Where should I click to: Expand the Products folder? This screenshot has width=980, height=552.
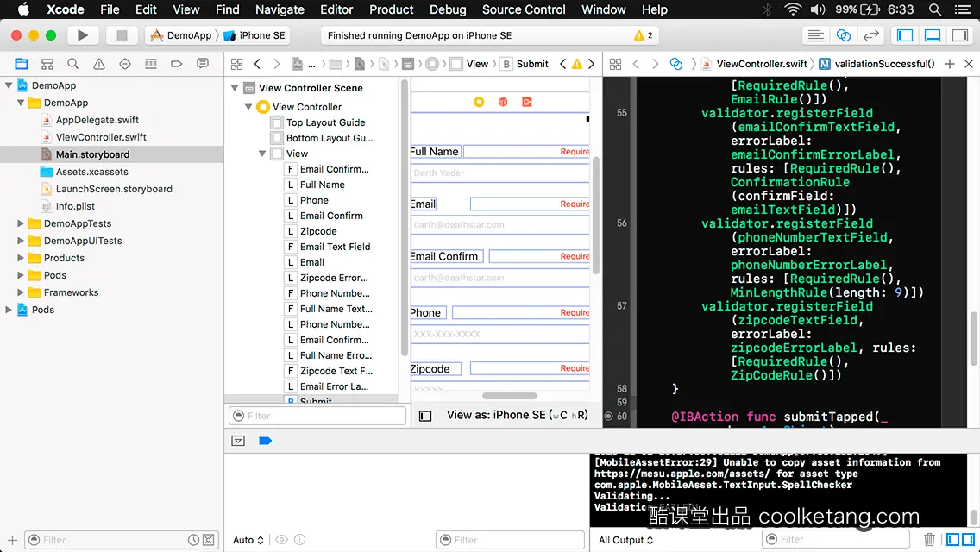pos(21,258)
